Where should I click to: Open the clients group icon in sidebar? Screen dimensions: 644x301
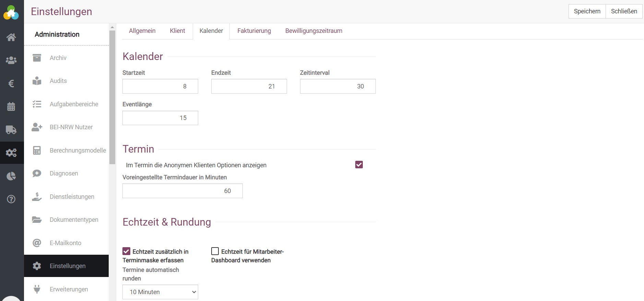(x=11, y=60)
